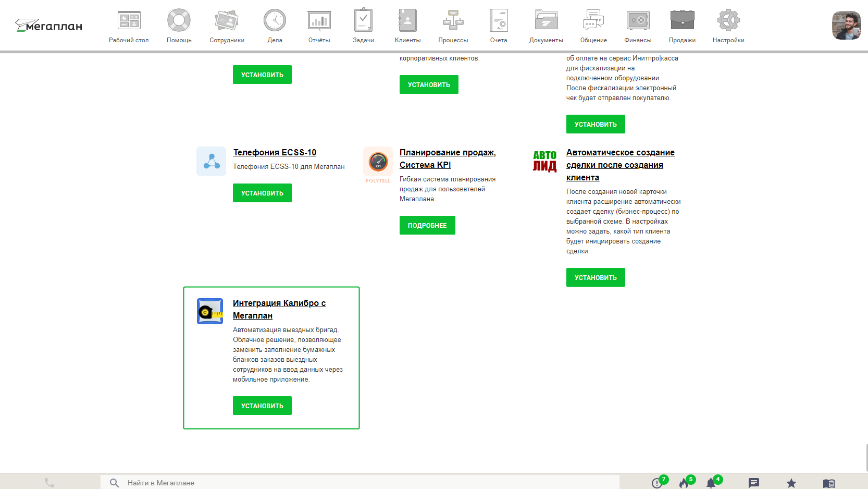This screenshot has height=489, width=868.
Task: Install the Автоматическое создание сделки extension
Action: [596, 277]
